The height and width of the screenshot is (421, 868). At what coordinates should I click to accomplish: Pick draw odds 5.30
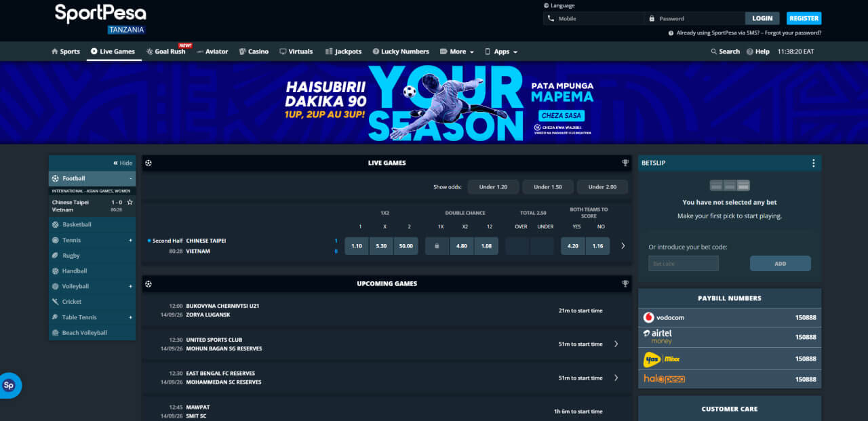pos(382,246)
